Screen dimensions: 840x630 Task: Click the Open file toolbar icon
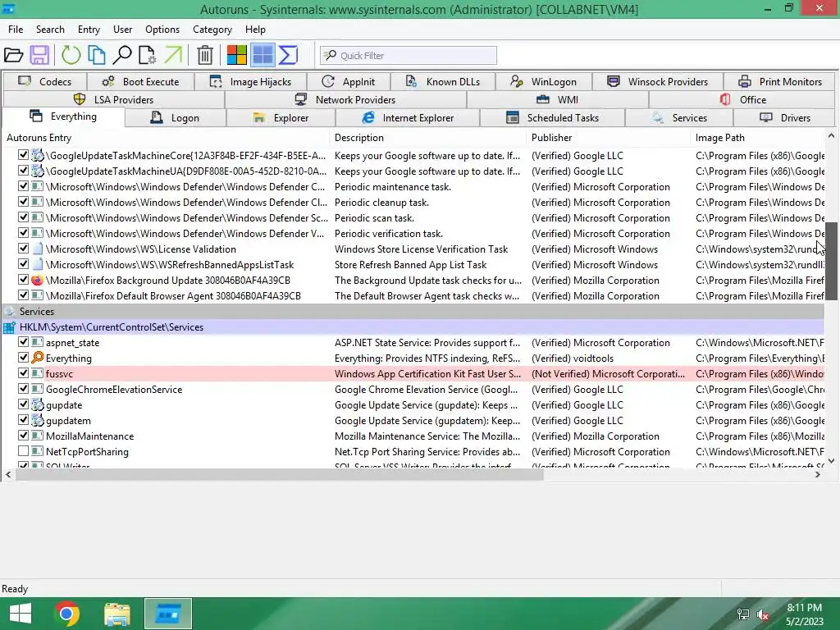[13, 55]
